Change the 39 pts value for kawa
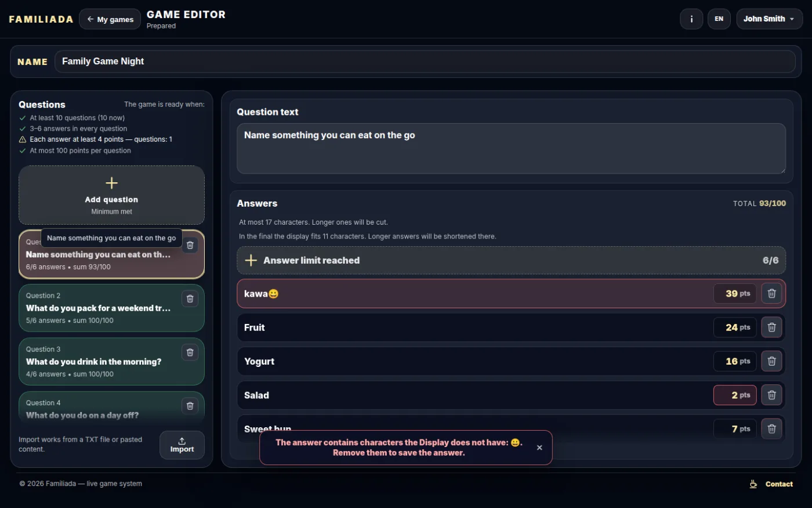Screen dimensions: 812x508 coord(735,294)
